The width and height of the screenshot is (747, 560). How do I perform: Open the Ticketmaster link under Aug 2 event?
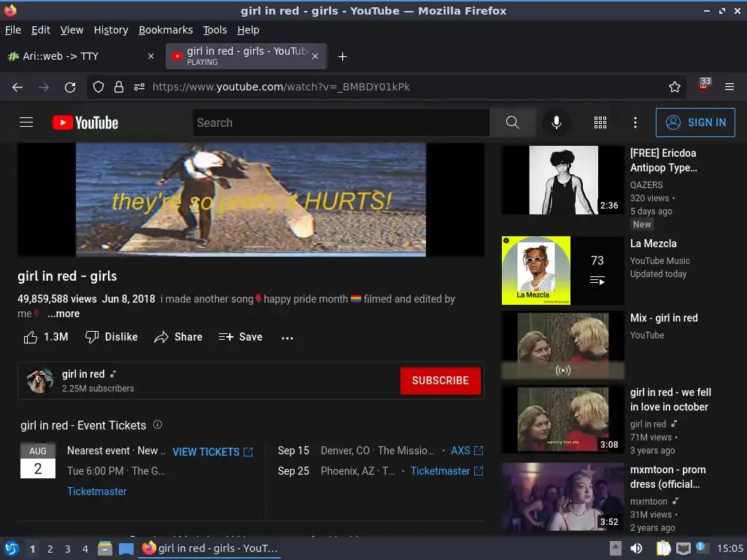click(x=97, y=491)
